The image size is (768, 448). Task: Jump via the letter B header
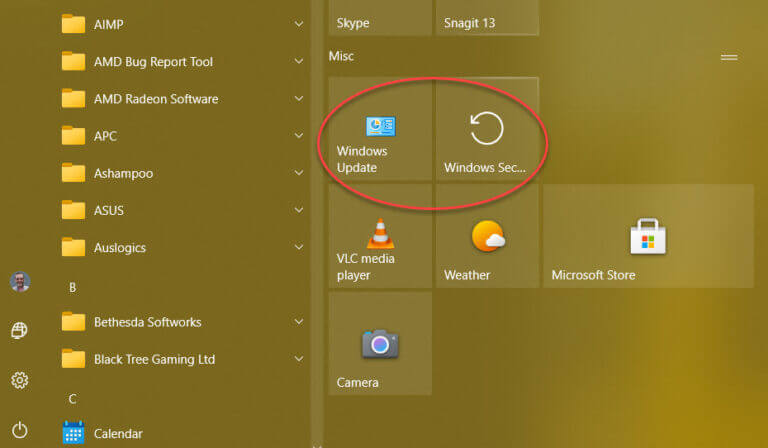[x=72, y=287]
